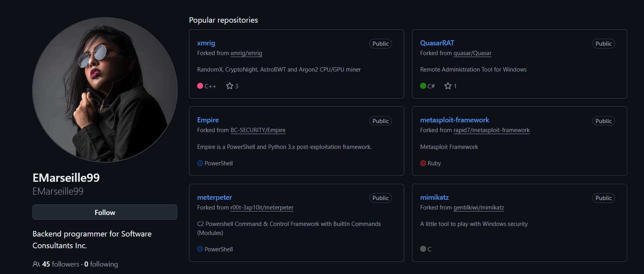This screenshot has width=644, height=274.
Task: Click the profile avatar picture
Action: (x=105, y=90)
